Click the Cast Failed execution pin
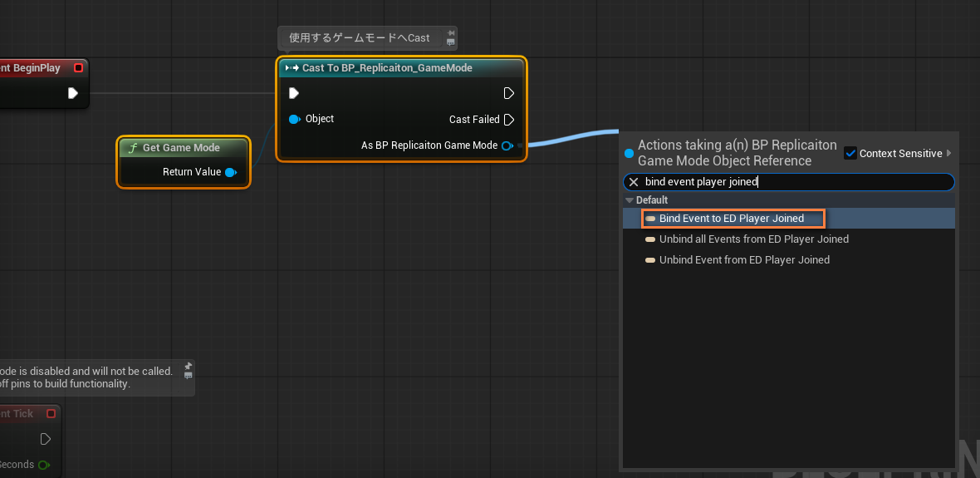Viewport: 980px width, 478px height. pos(509,120)
